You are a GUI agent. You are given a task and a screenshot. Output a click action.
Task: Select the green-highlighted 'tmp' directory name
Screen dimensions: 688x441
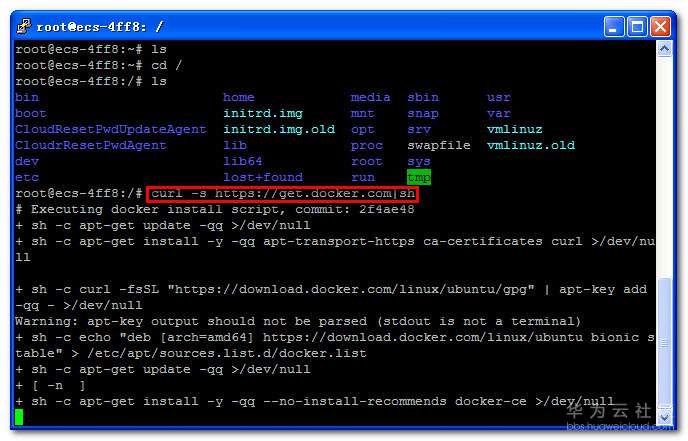click(x=419, y=177)
